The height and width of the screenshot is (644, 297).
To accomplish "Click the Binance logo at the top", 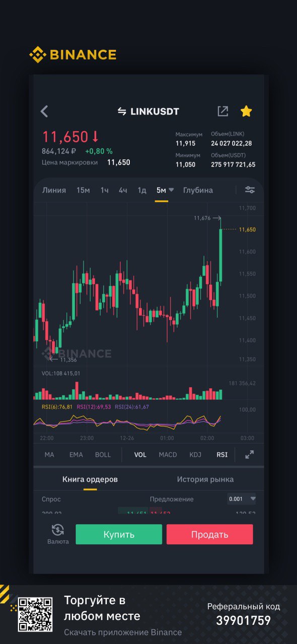I will pyautogui.click(x=73, y=54).
